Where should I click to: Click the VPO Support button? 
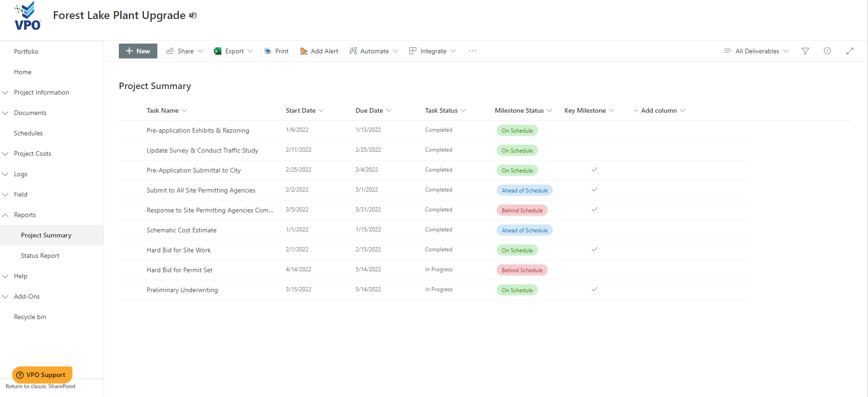pyautogui.click(x=42, y=375)
